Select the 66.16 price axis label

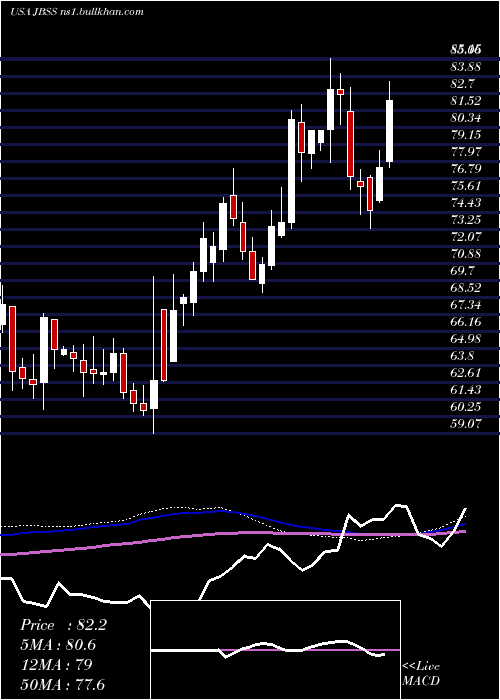click(466, 321)
